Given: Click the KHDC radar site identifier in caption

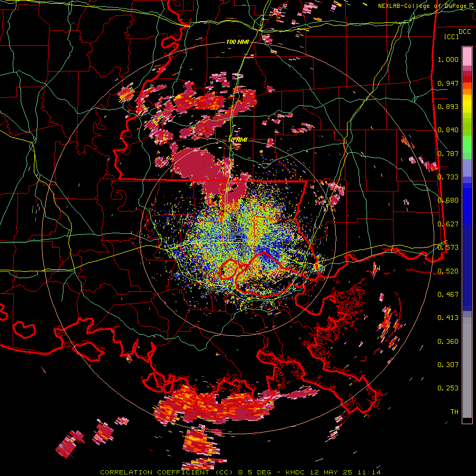Looking at the screenshot, I should 295,472.
